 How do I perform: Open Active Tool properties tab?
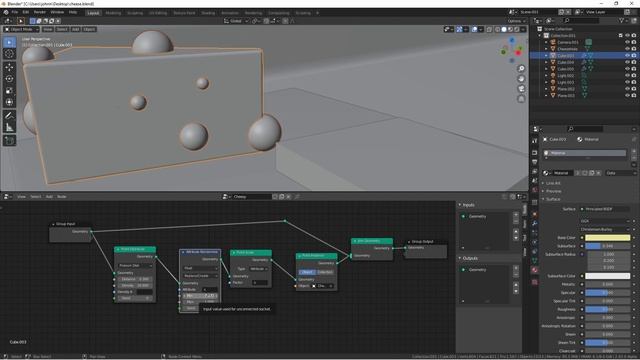coord(535,141)
